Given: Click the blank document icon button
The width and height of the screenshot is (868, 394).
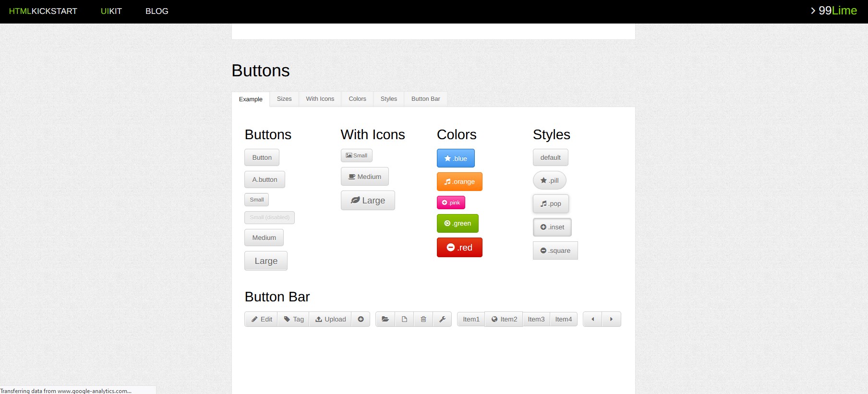Looking at the screenshot, I should [x=404, y=319].
